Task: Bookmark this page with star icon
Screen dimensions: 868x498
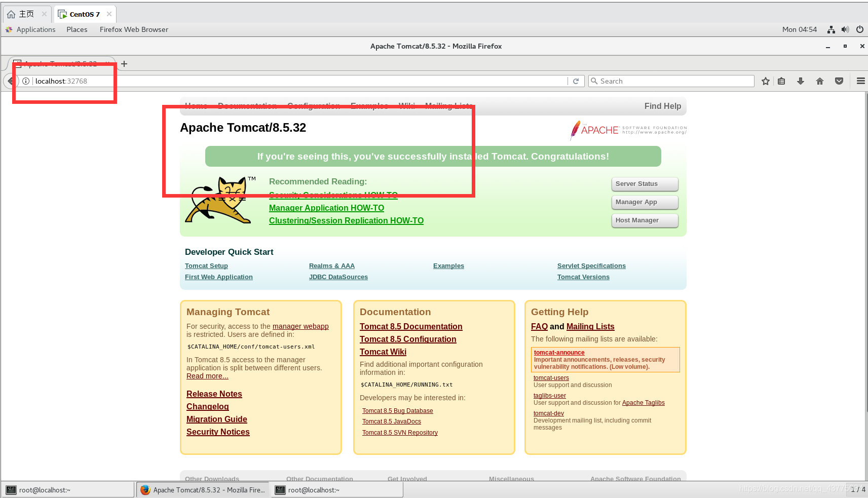Action: pyautogui.click(x=766, y=81)
